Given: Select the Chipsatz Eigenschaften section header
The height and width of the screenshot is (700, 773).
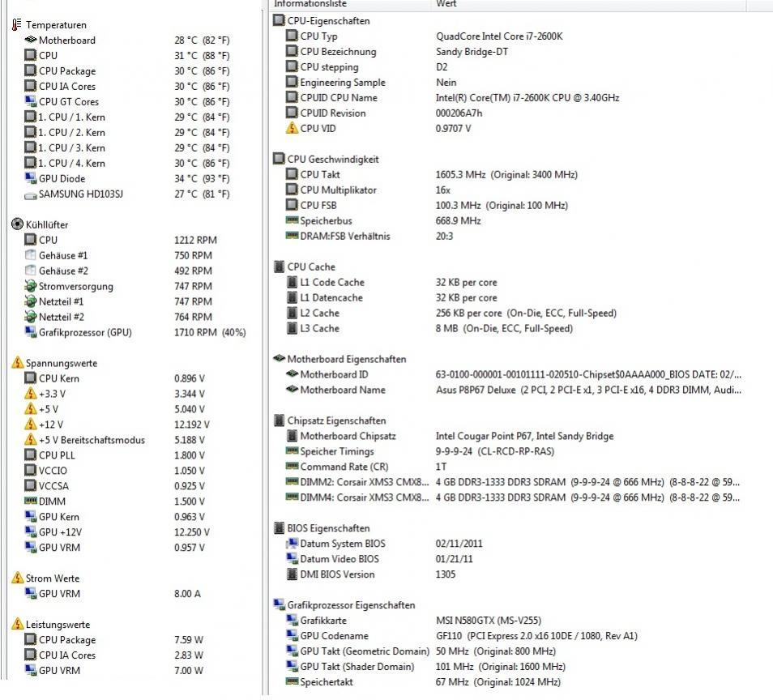Looking at the screenshot, I should click(x=330, y=420).
